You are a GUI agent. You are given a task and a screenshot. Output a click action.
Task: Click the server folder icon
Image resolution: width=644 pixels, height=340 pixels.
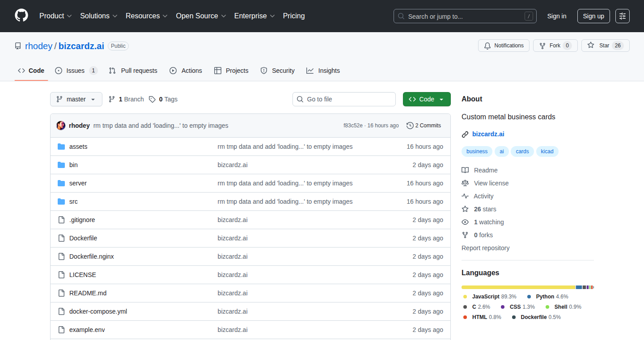coord(61,183)
